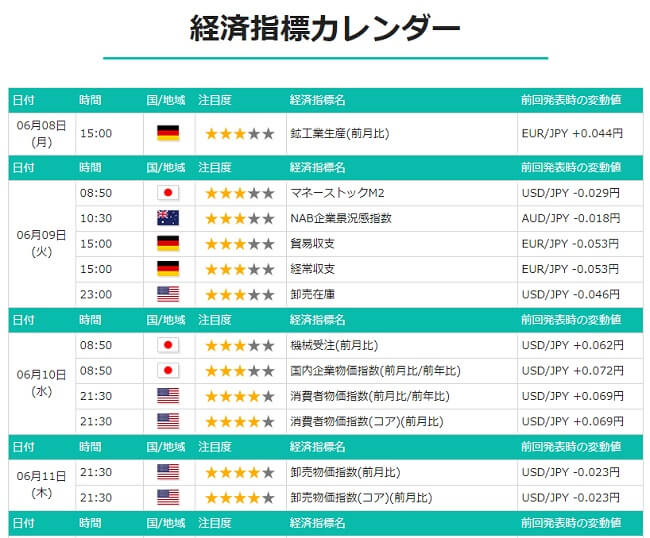This screenshot has height=538, width=650.
Task: Click US flag in 消費者物価指数(前月比/前年比) row
Action: click(168, 396)
